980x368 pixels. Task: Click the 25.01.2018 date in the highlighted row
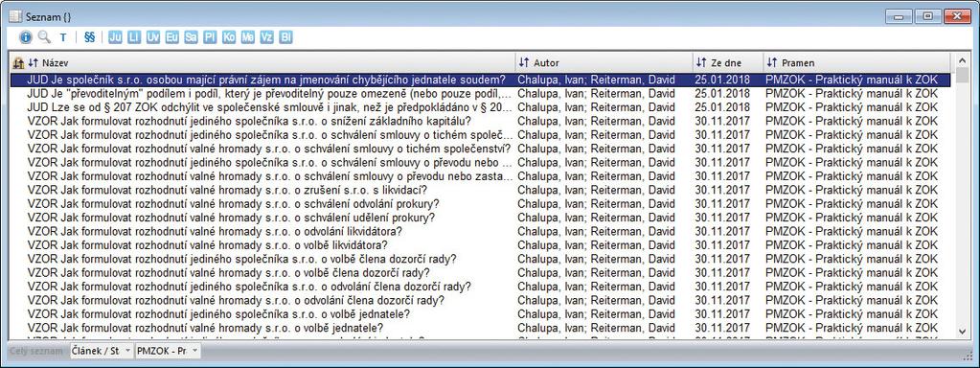722,80
